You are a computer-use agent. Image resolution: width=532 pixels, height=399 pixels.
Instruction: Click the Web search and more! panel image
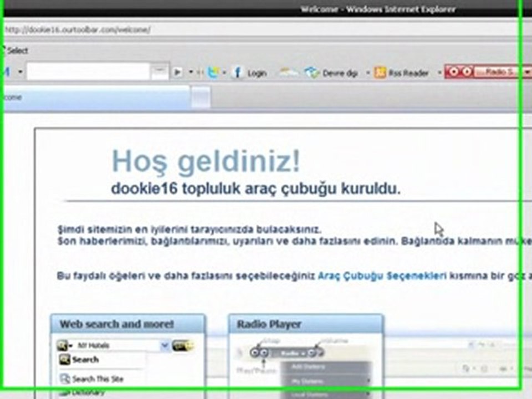(x=128, y=356)
